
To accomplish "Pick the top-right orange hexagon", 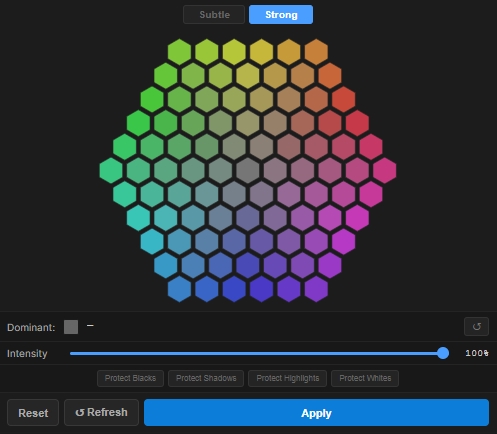I will coord(316,52).
